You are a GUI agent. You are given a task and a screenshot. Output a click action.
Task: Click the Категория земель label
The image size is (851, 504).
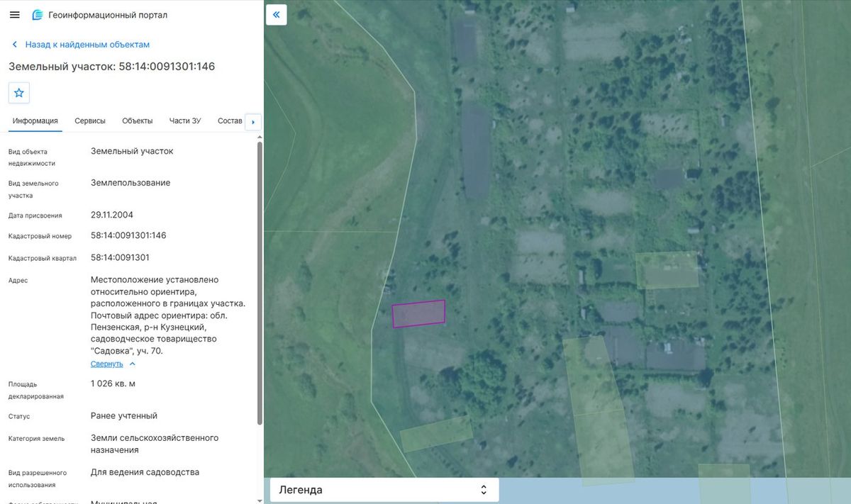[x=36, y=439]
